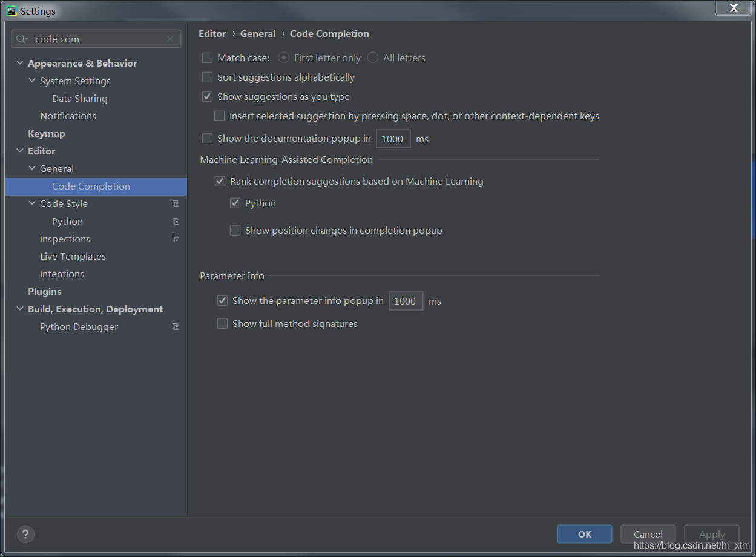Image resolution: width=756 pixels, height=557 pixels.
Task: Collapse the Code Style node
Action: (x=32, y=203)
